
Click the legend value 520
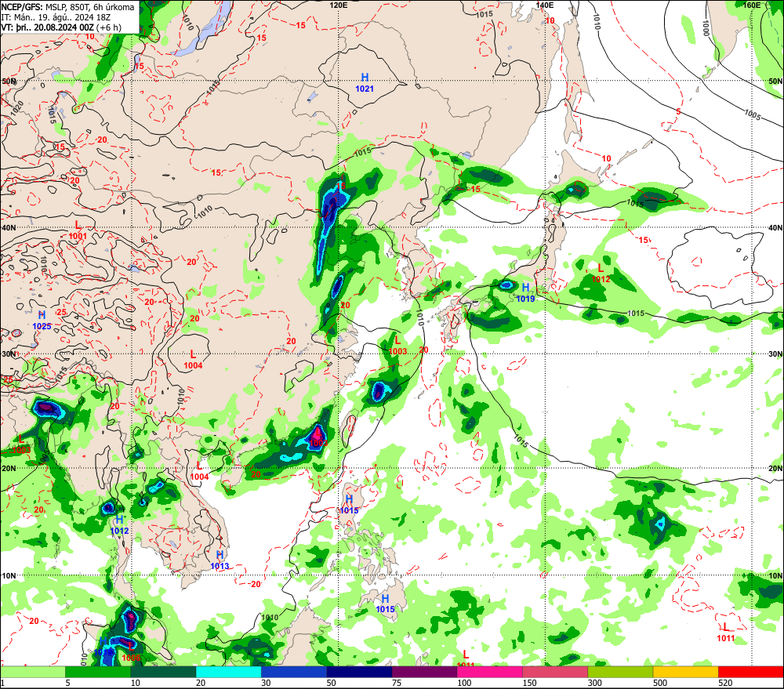[x=725, y=683]
